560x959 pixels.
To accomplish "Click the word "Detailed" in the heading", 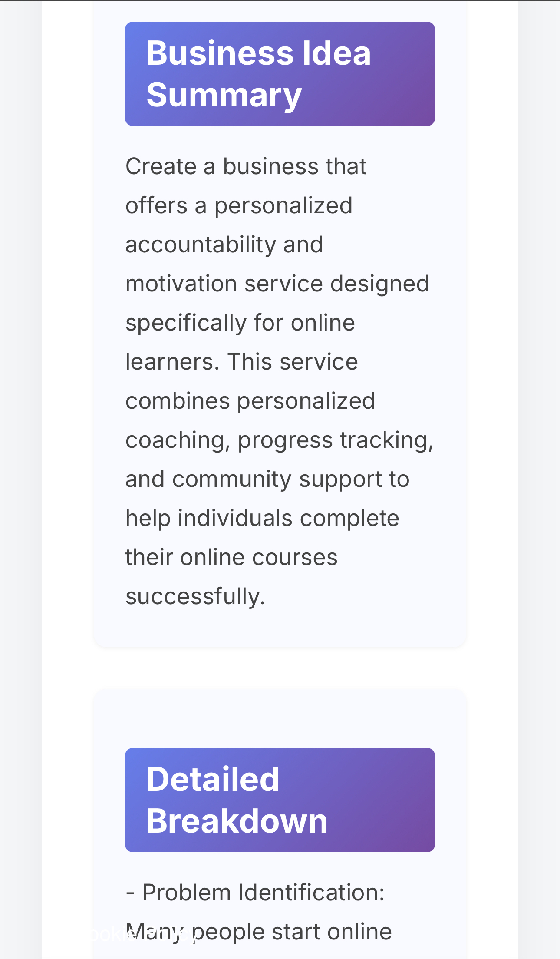I will click(x=213, y=779).
